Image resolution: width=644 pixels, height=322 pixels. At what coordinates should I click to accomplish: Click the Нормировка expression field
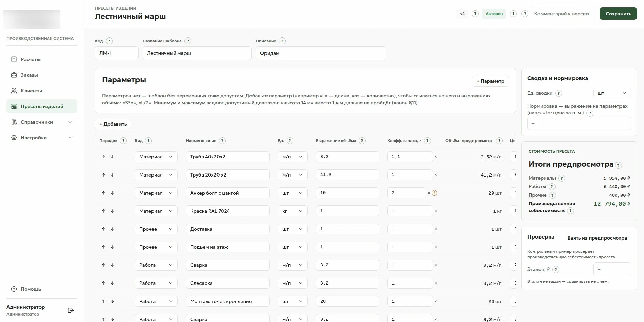click(x=579, y=123)
